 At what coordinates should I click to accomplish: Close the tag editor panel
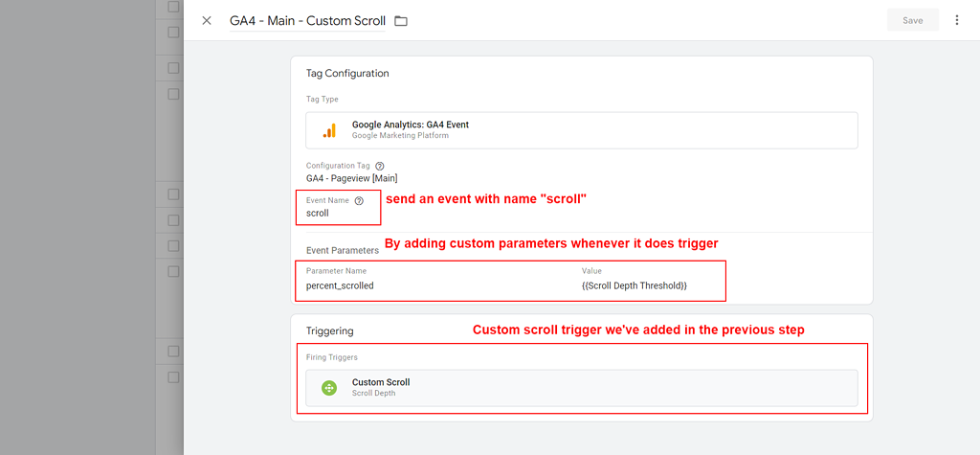[x=207, y=20]
